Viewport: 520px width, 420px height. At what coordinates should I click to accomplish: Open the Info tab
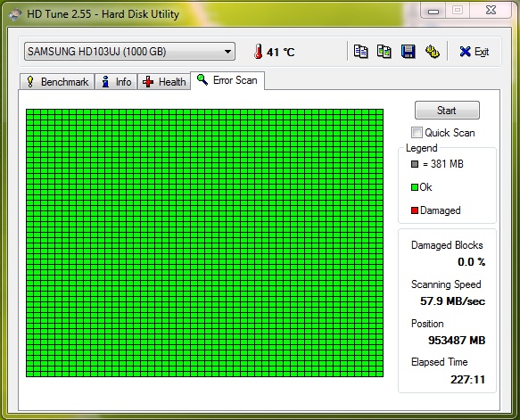pos(117,82)
